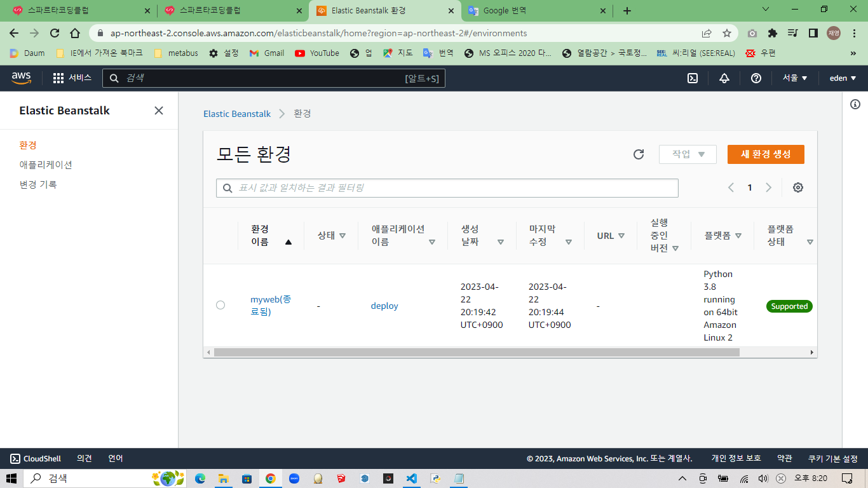Open the info panel icon on the right

[x=855, y=104]
